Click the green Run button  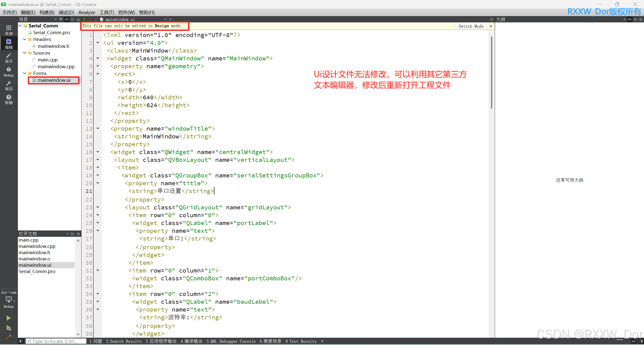click(9, 318)
